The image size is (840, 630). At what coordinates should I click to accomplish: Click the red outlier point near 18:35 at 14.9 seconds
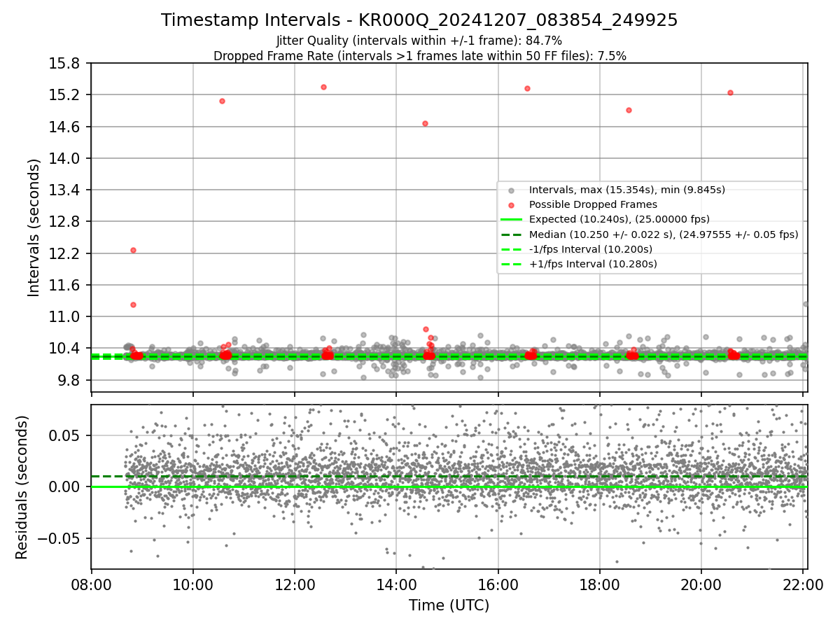click(629, 110)
